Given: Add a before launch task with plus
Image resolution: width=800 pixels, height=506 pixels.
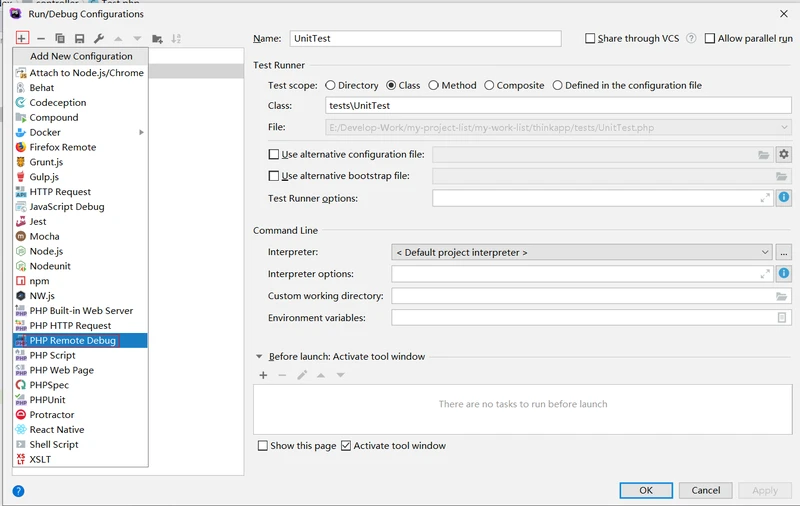Looking at the screenshot, I should pyautogui.click(x=263, y=375).
